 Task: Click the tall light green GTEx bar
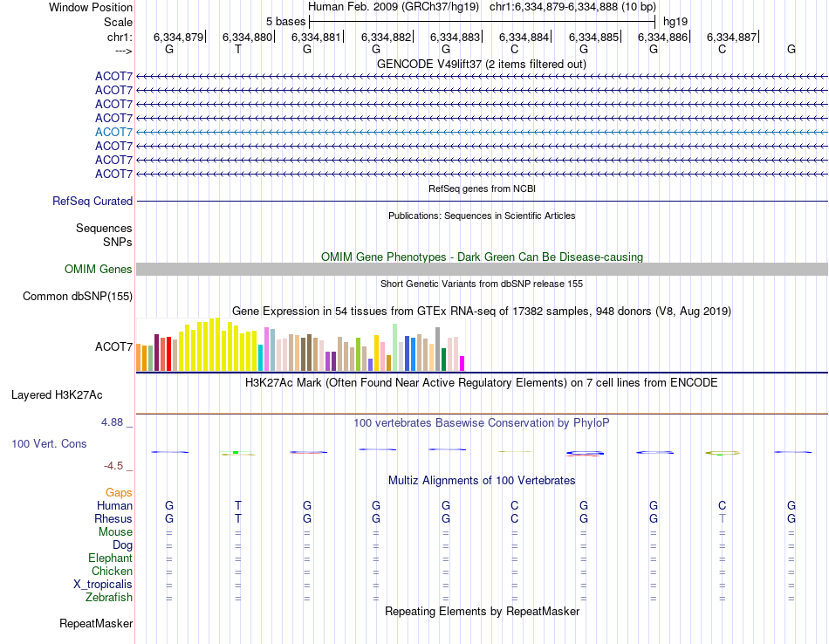395,347
